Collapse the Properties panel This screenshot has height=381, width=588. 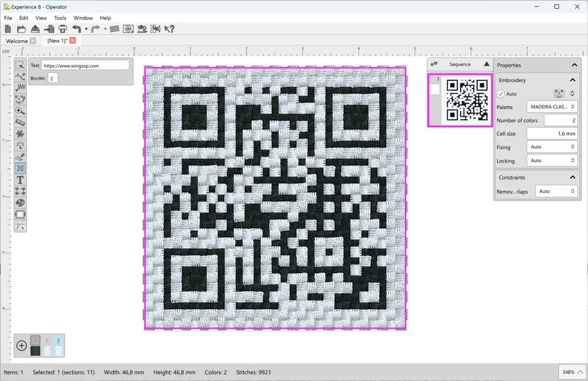pos(575,65)
